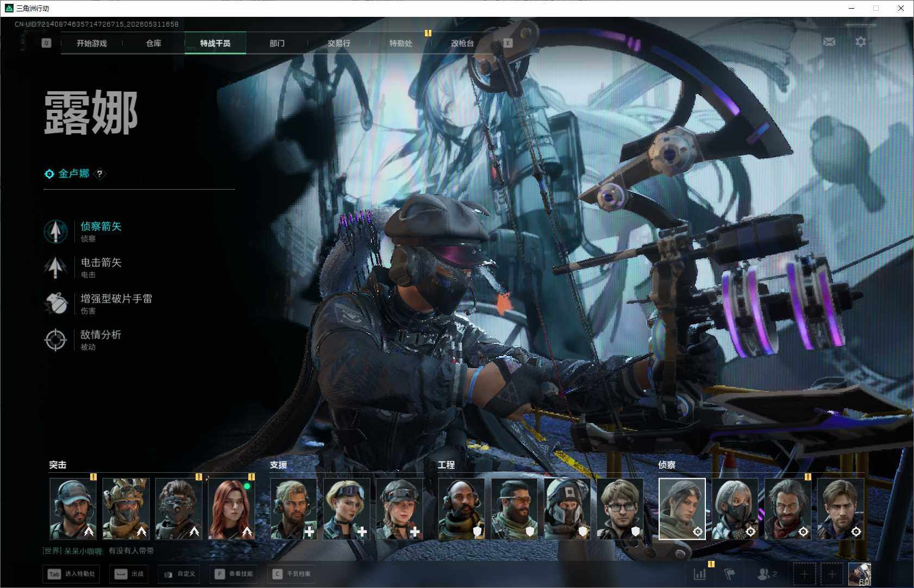Select the 增强型破片手雷 grenade skill icon
914x588 pixels.
tap(55, 303)
